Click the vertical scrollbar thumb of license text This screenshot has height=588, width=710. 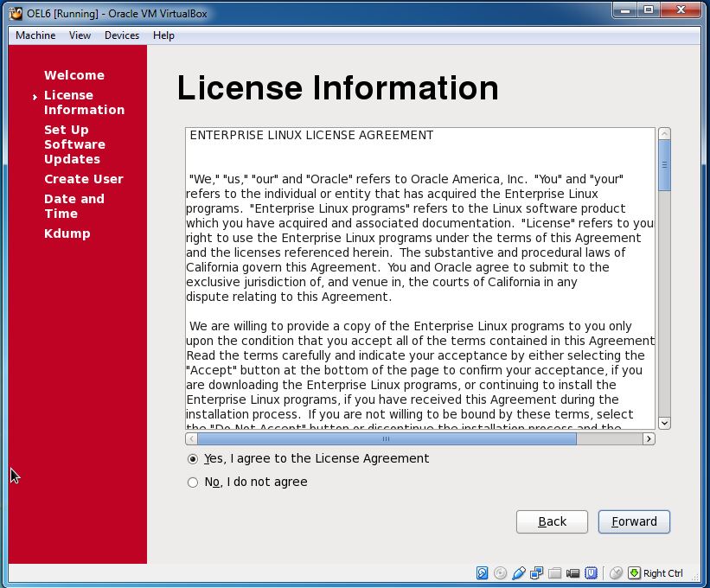664,165
